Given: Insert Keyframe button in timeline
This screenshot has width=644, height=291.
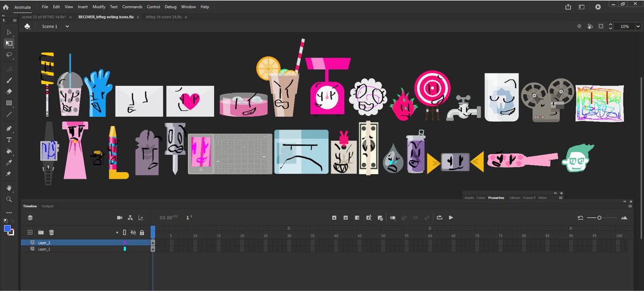Looking at the screenshot, I should [334, 218].
